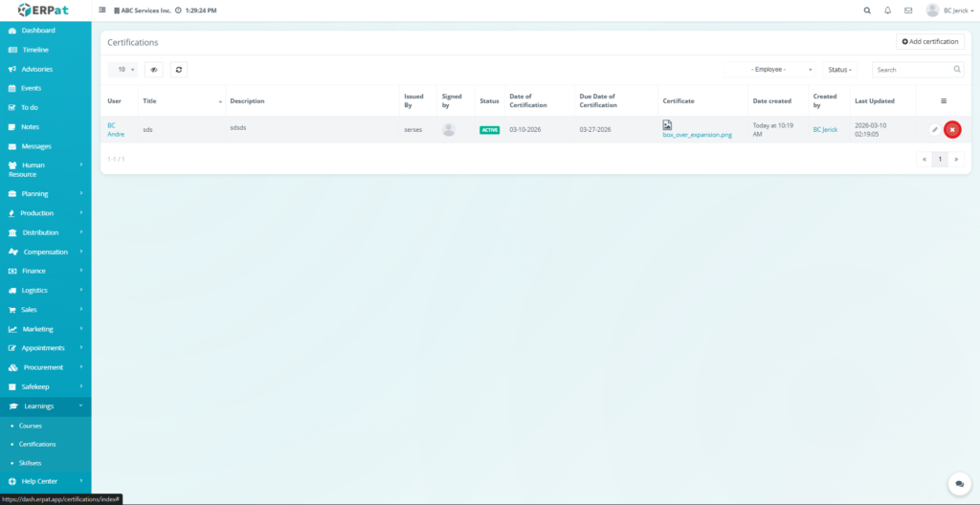
Task: Go to Dashboard in the sidebar
Action: [x=38, y=31]
